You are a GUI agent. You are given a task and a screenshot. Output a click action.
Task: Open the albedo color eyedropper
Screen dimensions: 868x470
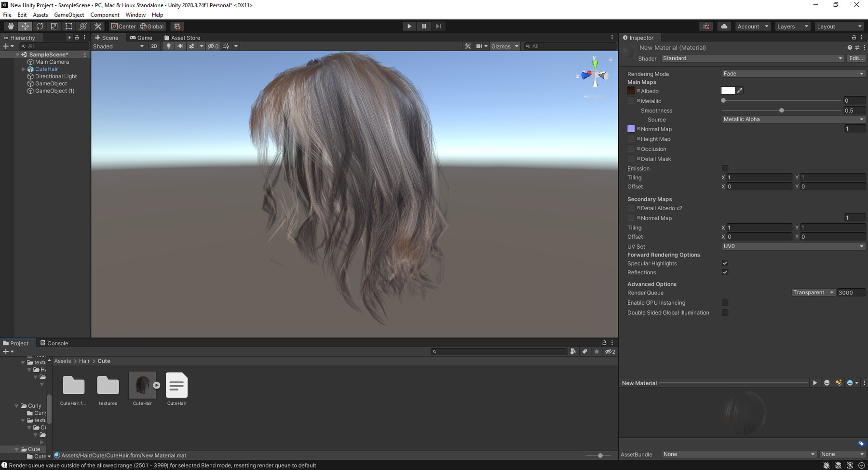click(740, 91)
